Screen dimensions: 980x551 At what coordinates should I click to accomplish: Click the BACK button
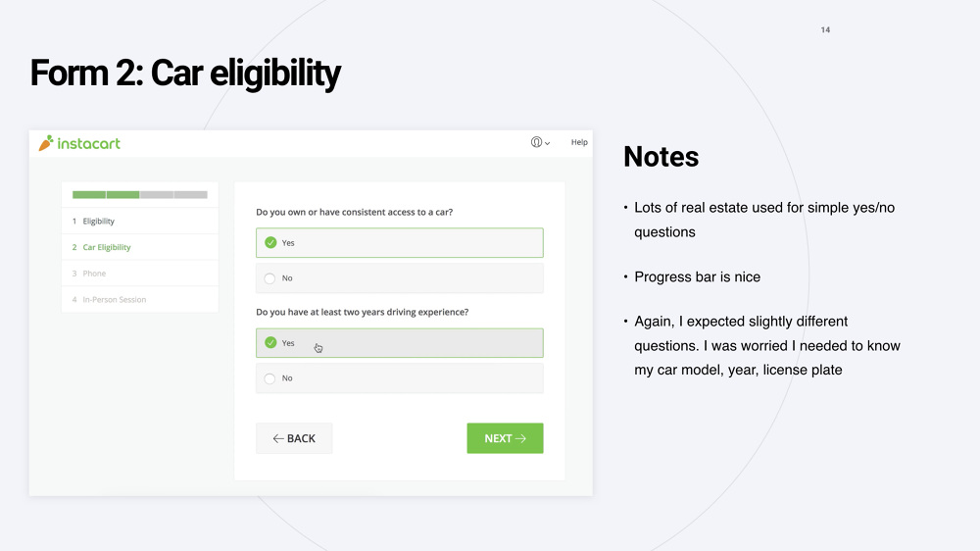point(294,438)
